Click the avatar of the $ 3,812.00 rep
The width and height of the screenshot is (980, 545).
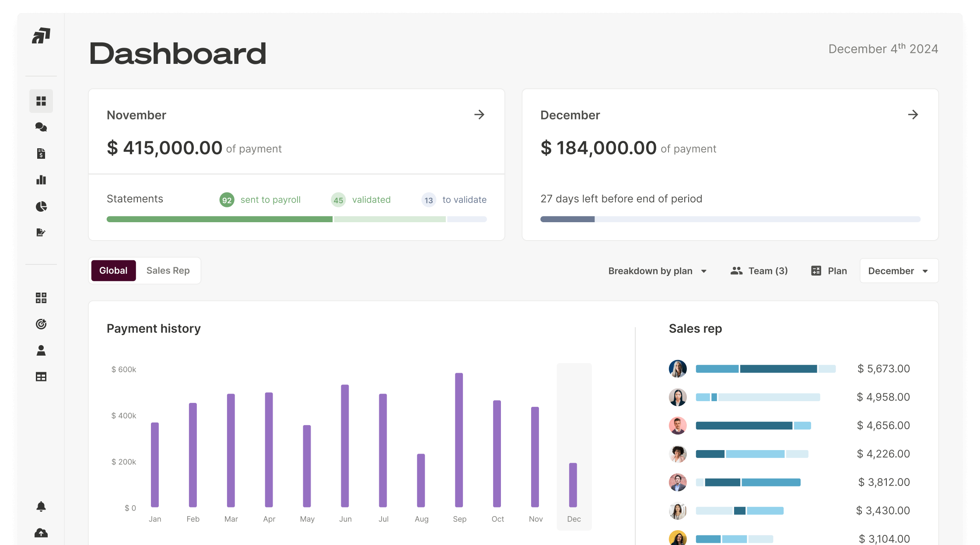point(678,482)
